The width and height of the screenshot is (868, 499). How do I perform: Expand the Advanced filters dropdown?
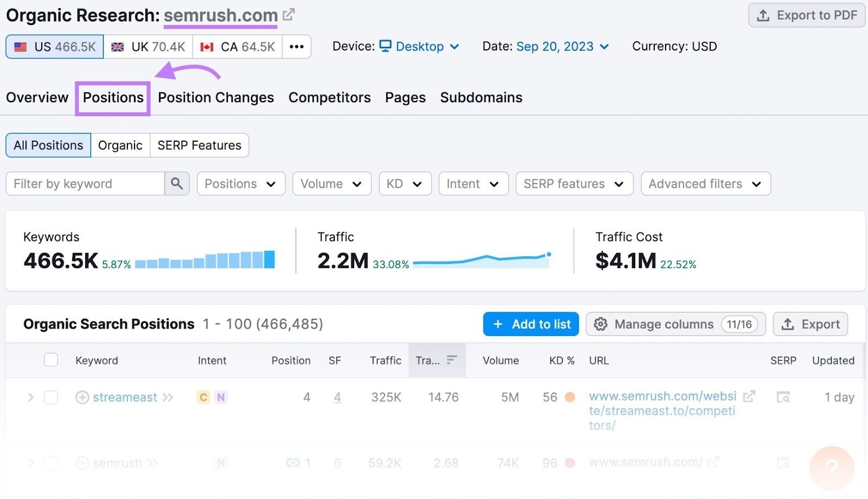(705, 184)
